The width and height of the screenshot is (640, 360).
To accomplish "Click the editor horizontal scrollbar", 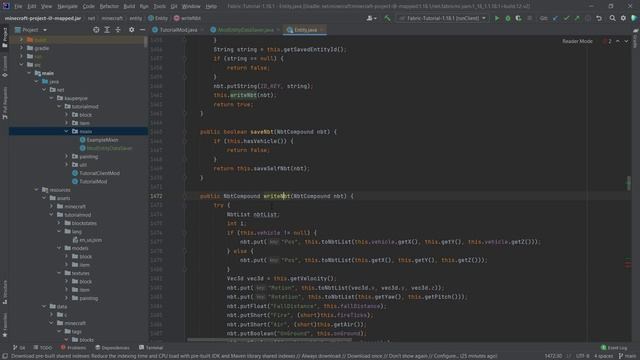I will pos(269,340).
